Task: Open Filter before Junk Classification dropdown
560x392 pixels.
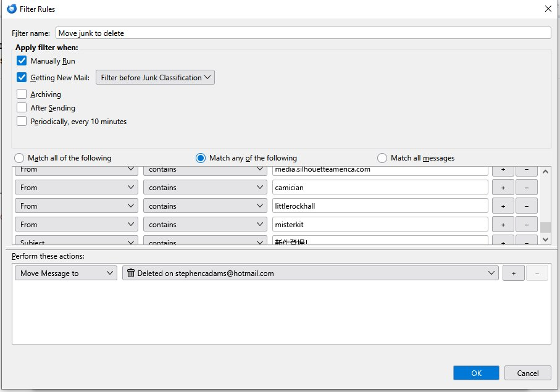Action: click(x=155, y=78)
